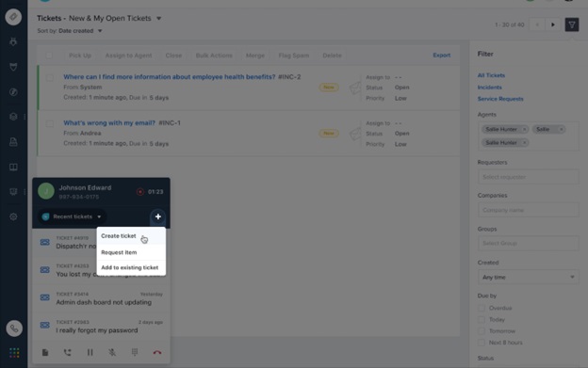588x368 pixels.
Task: Check the Overdue due-by filter
Action: pos(482,308)
